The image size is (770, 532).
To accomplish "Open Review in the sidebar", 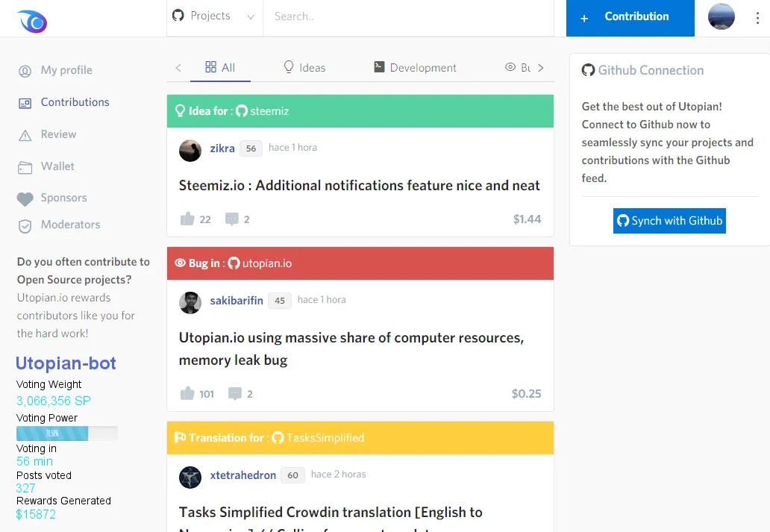I will pyautogui.click(x=48, y=134).
